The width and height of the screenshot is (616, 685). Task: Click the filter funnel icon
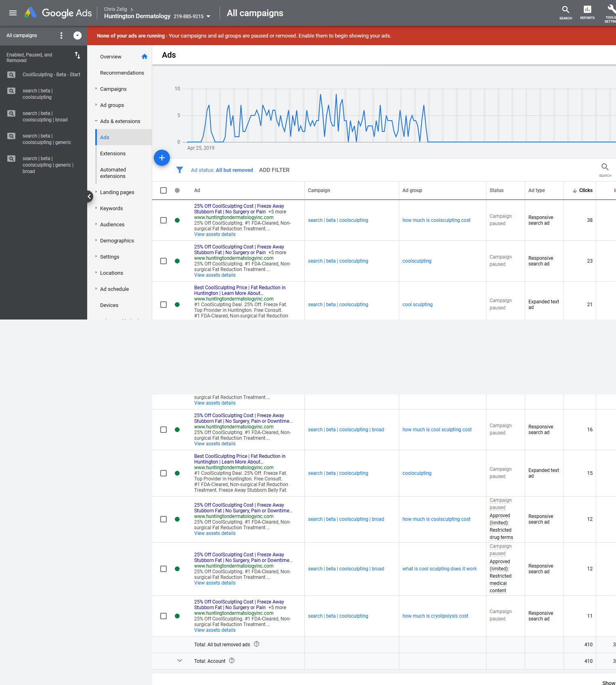[180, 170]
